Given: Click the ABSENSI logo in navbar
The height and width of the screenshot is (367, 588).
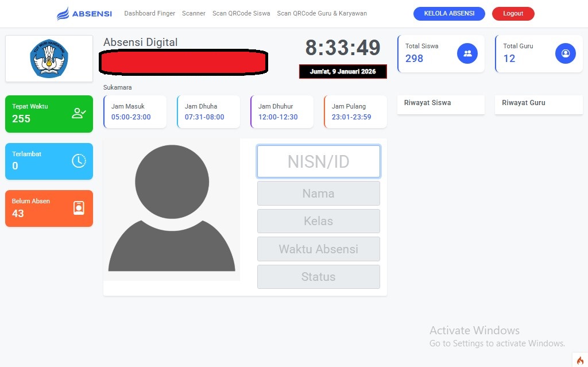Looking at the screenshot, I should pos(84,14).
